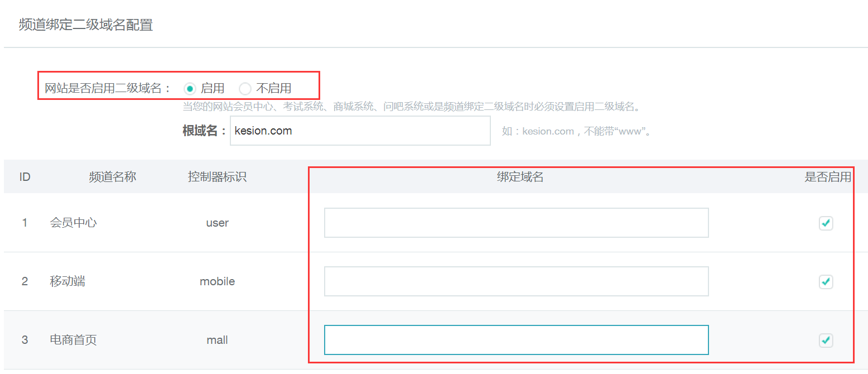Uncheck the 是否启用 checkbox for 会员中心
868x374 pixels.
click(x=826, y=223)
